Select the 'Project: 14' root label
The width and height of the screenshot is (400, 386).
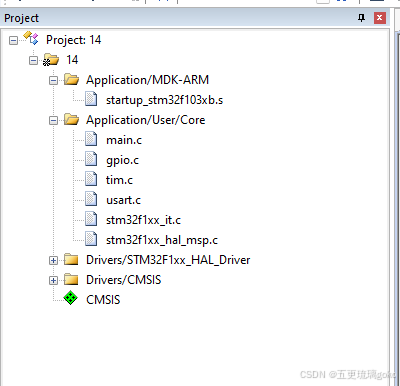tap(73, 40)
